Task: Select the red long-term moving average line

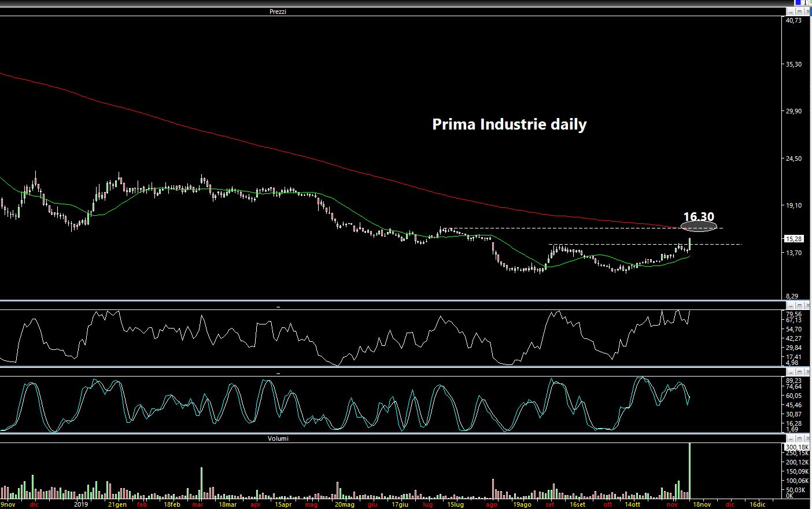Action: pos(347,168)
